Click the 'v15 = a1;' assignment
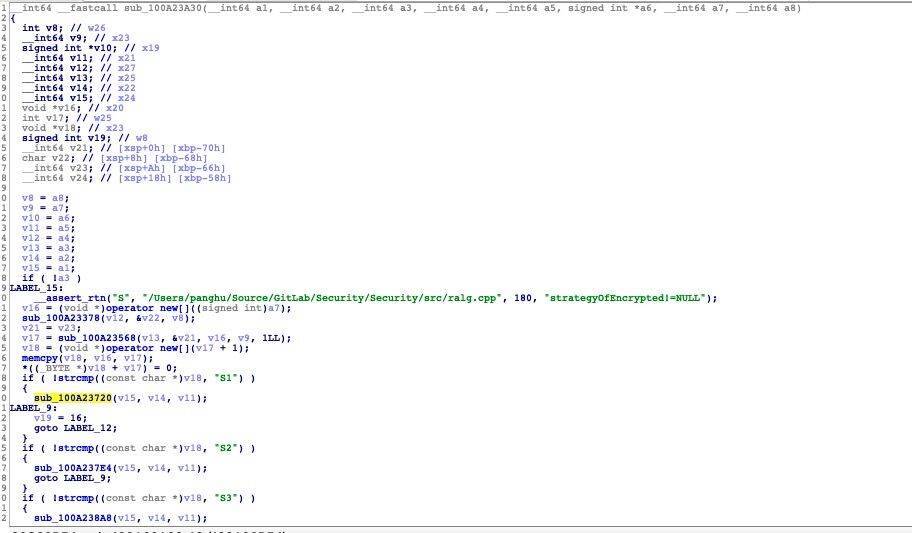This screenshot has width=912, height=533. point(48,268)
